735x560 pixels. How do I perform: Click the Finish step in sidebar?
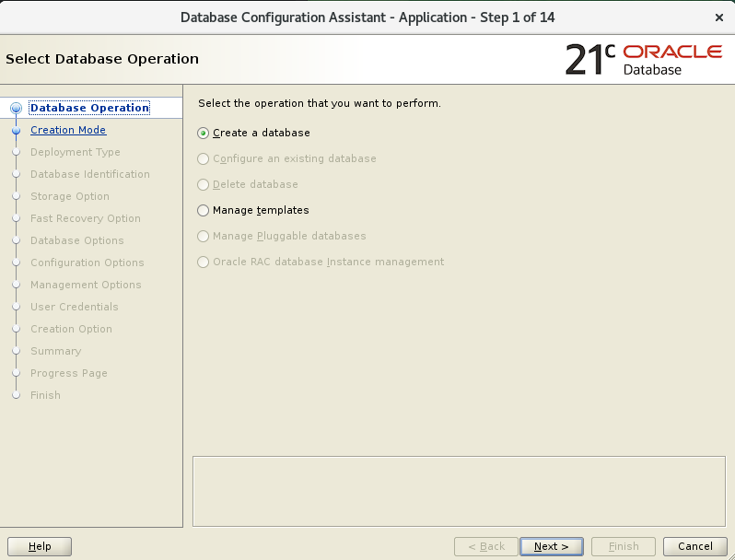(x=45, y=394)
